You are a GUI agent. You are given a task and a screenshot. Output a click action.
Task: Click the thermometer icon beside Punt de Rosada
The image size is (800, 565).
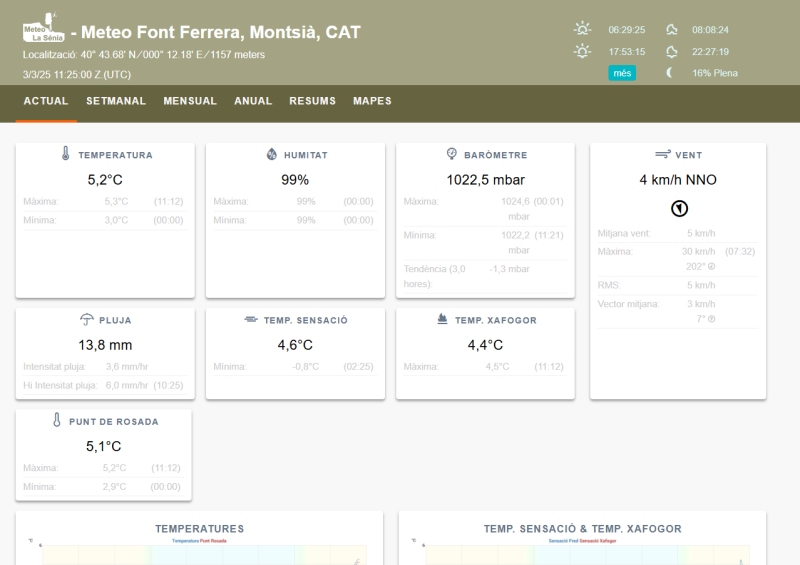click(x=57, y=421)
